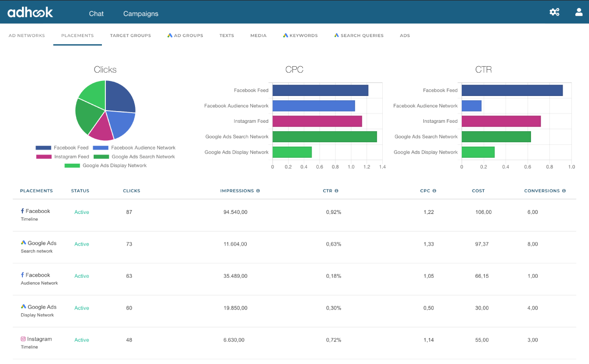Click the Instagram icon in Timeline row
Screen dimensions: 589x364
pos(23,339)
